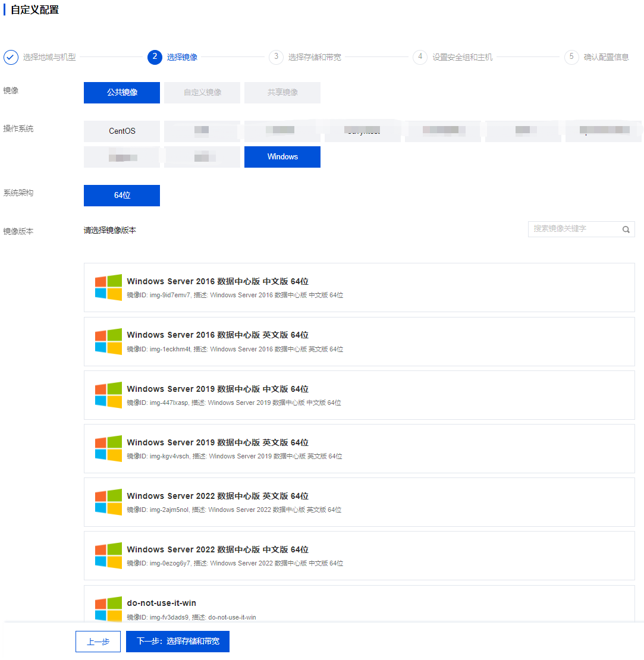Click the step 2 circle icon
This screenshot has height=660, width=644.
(155, 57)
